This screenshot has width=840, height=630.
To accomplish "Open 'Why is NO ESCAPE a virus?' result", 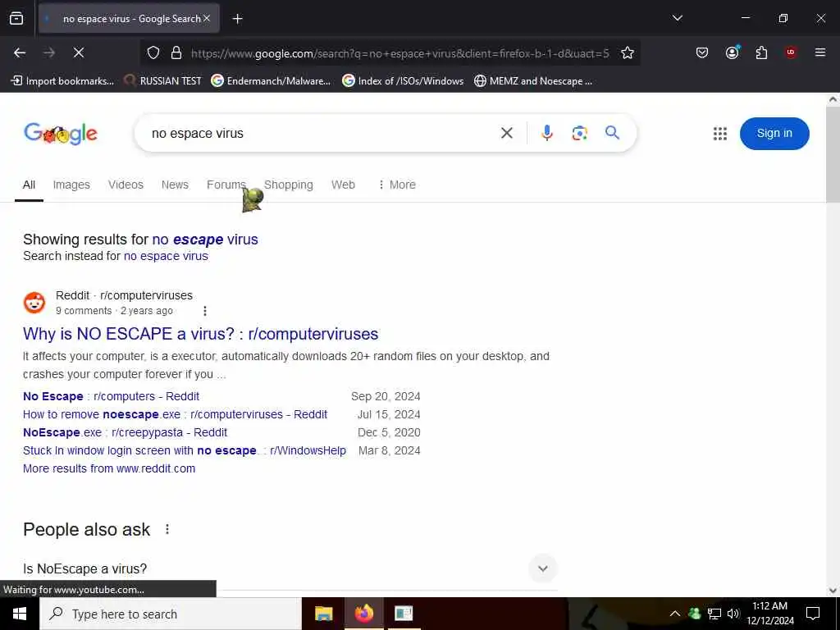I will (200, 334).
